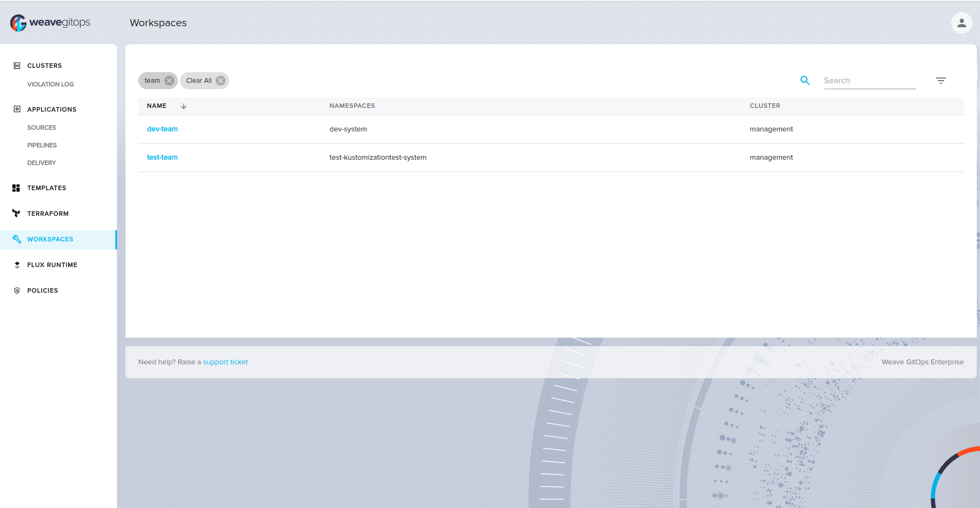
Task: Click the NAMESPACES column header
Action: [x=352, y=106]
